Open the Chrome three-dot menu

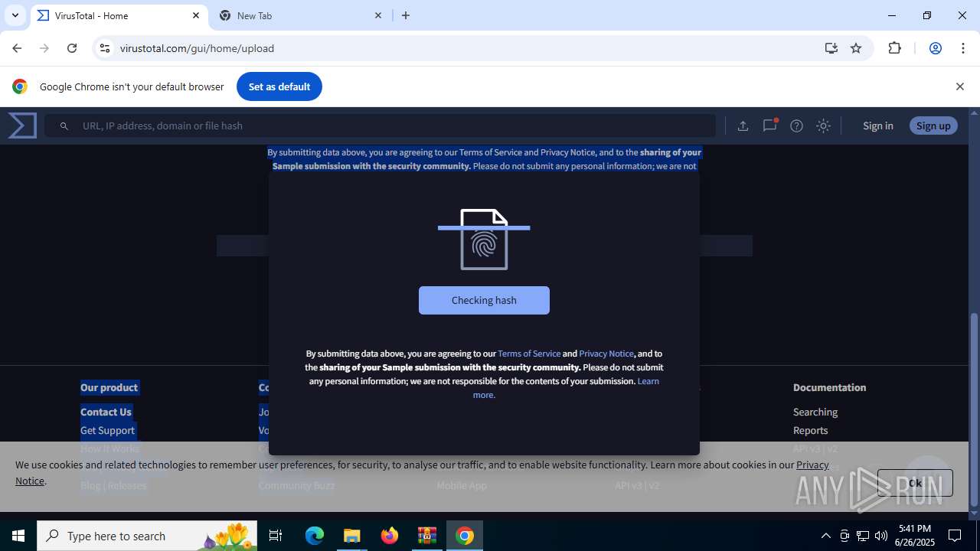pyautogui.click(x=963, y=48)
